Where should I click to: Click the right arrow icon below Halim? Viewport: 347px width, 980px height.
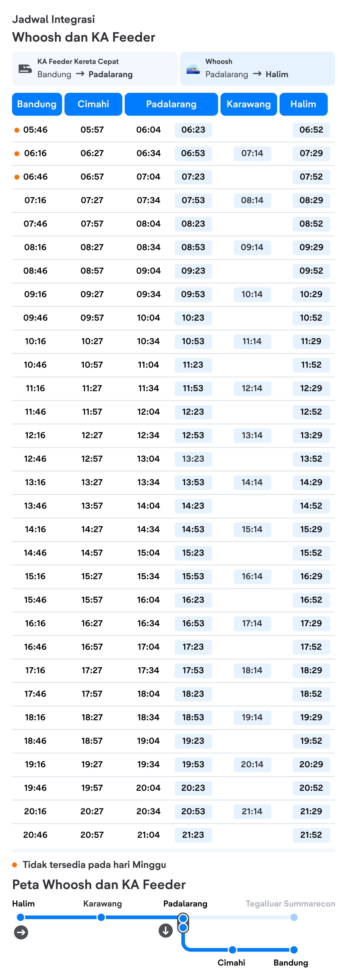tap(21, 932)
